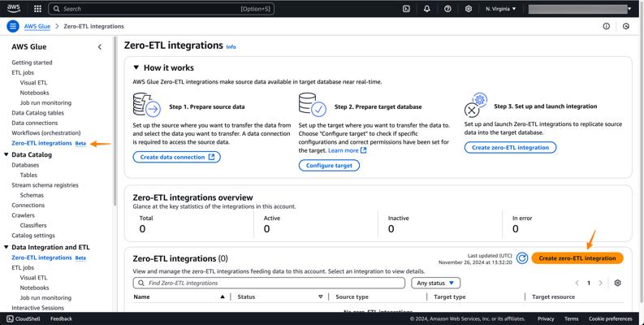Click the CloudShell icon in top bar
644x325 pixels.
pos(406,9)
